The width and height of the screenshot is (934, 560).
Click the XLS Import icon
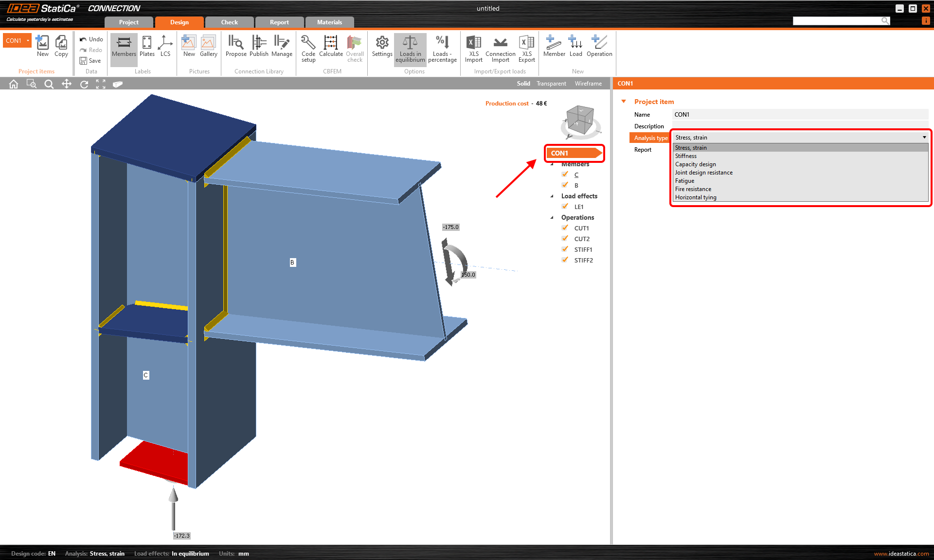[x=473, y=48]
